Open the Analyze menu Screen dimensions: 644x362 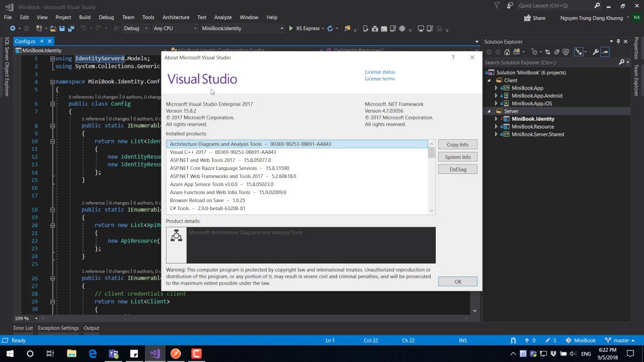pyautogui.click(x=223, y=17)
